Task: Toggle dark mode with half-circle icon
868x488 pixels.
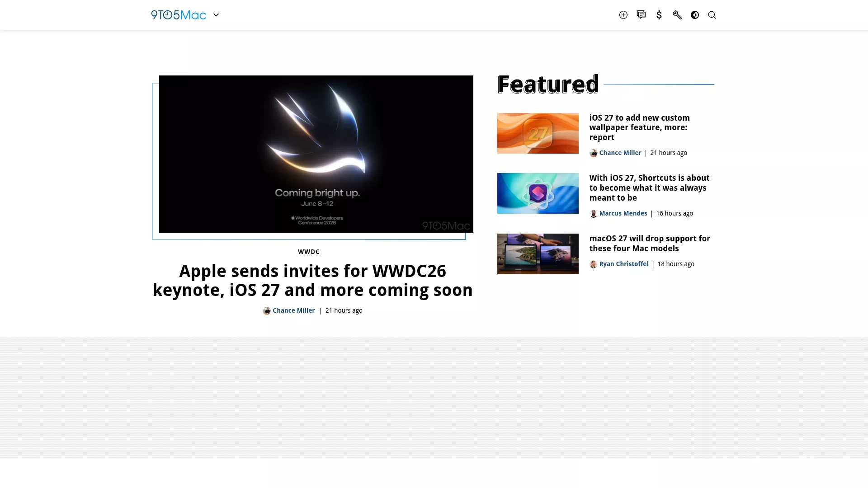Action: tap(695, 15)
